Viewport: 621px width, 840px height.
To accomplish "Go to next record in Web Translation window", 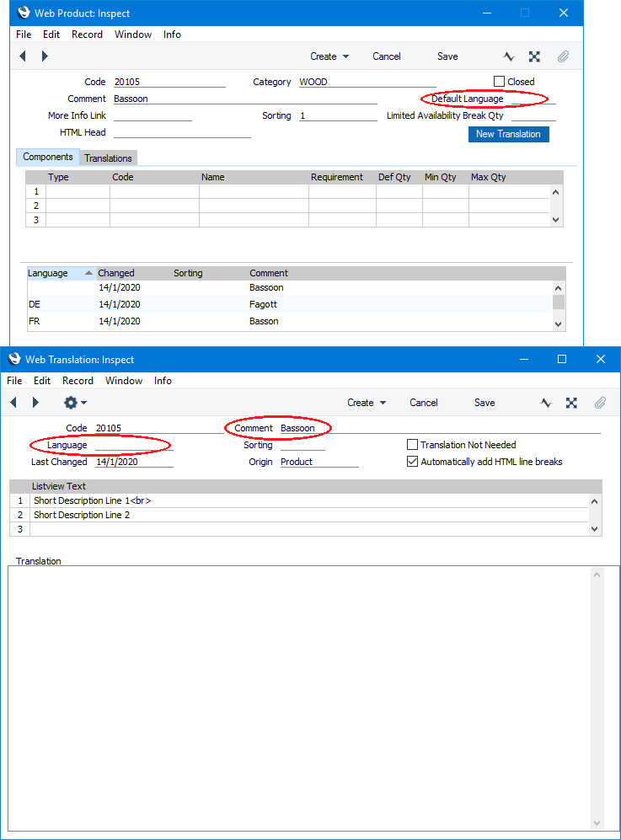I will [x=36, y=403].
